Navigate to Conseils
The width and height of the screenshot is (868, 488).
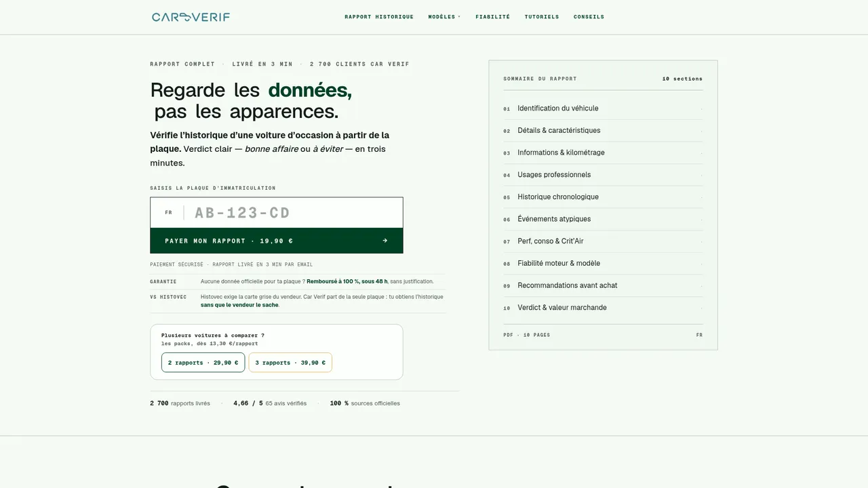pos(589,17)
